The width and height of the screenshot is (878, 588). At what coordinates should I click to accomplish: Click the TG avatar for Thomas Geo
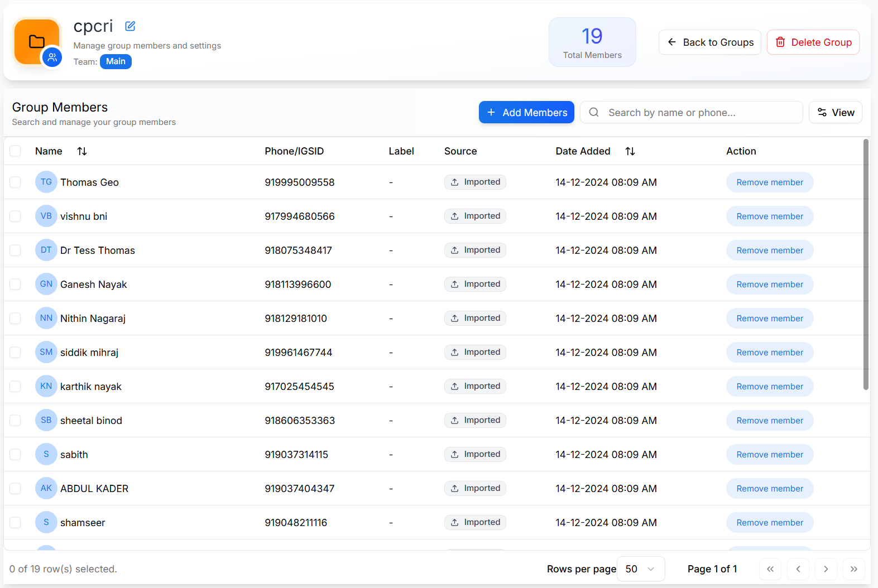(46, 182)
